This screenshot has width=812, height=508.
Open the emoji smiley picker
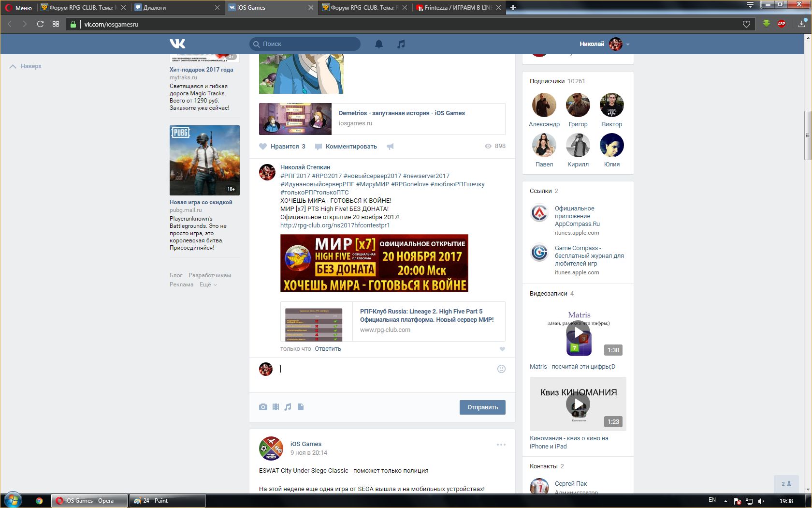(501, 369)
